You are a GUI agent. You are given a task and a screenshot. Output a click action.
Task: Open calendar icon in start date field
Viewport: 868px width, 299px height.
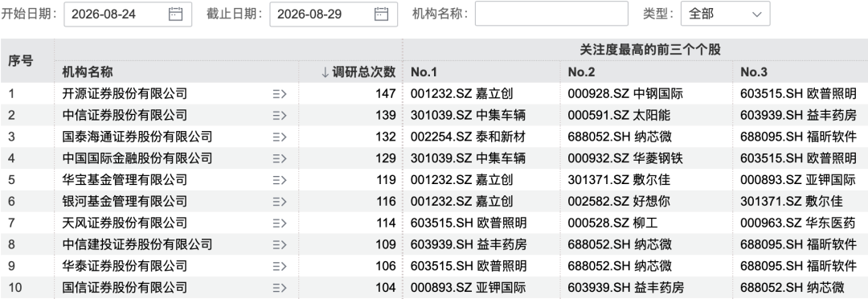[175, 14]
